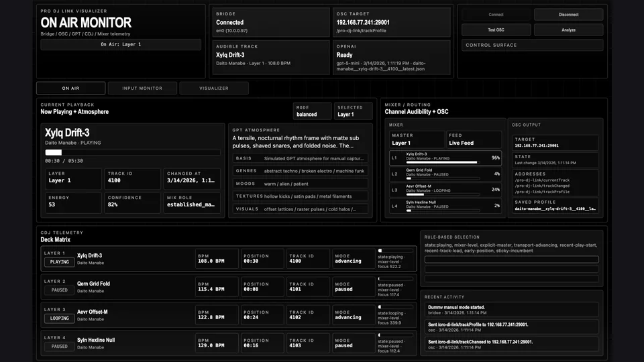644x362 pixels.
Task: Click the Master Layer 1 box
Action: click(x=417, y=139)
